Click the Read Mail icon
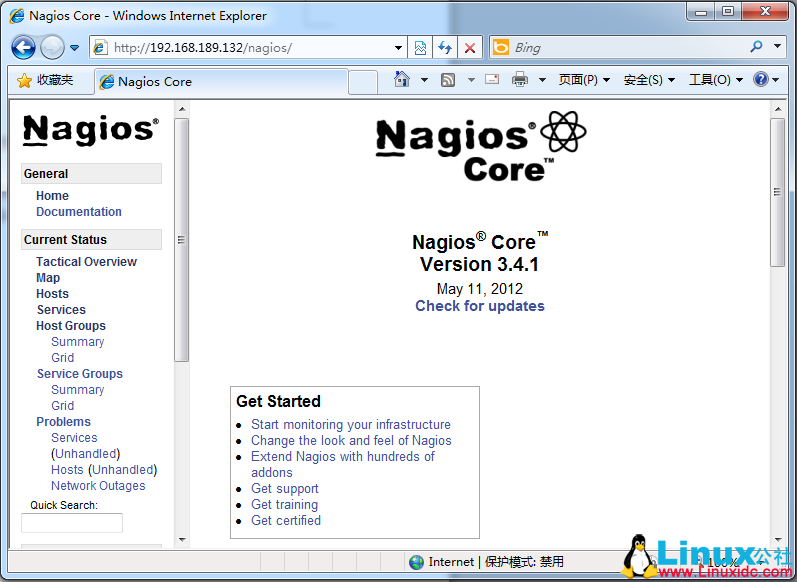The width and height of the screenshot is (797, 582). click(x=492, y=79)
